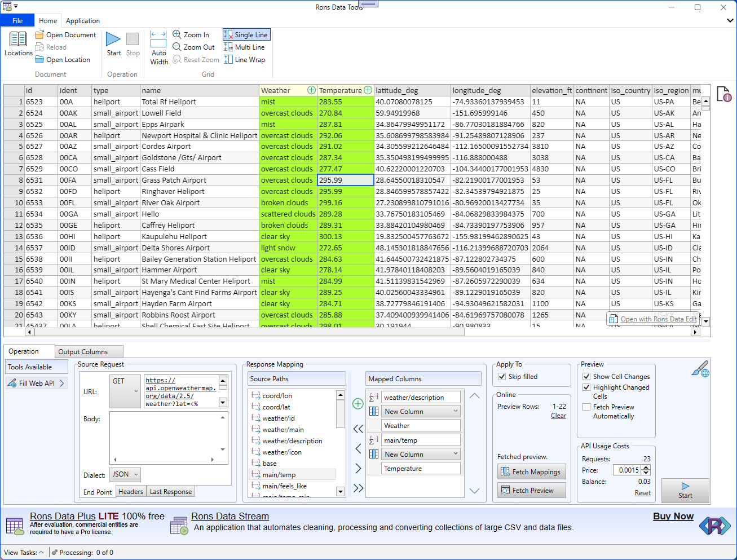737x560 pixels.
Task: Click the document info icon beside grid
Action: click(723, 94)
